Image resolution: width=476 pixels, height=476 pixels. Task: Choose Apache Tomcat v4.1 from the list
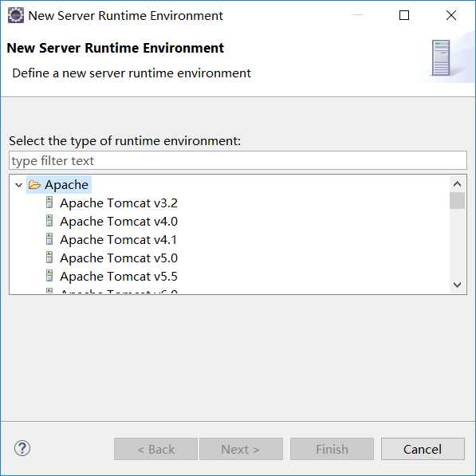tap(118, 239)
